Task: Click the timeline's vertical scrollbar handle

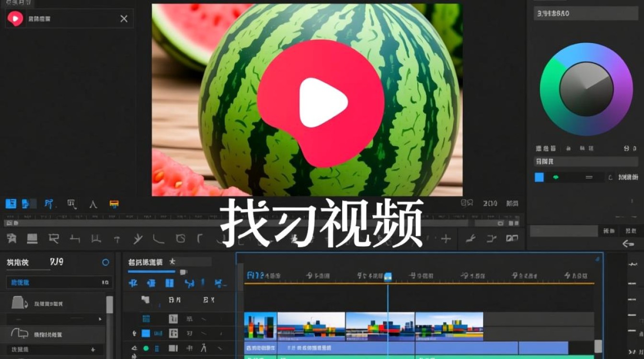Action: pyautogui.click(x=598, y=347)
